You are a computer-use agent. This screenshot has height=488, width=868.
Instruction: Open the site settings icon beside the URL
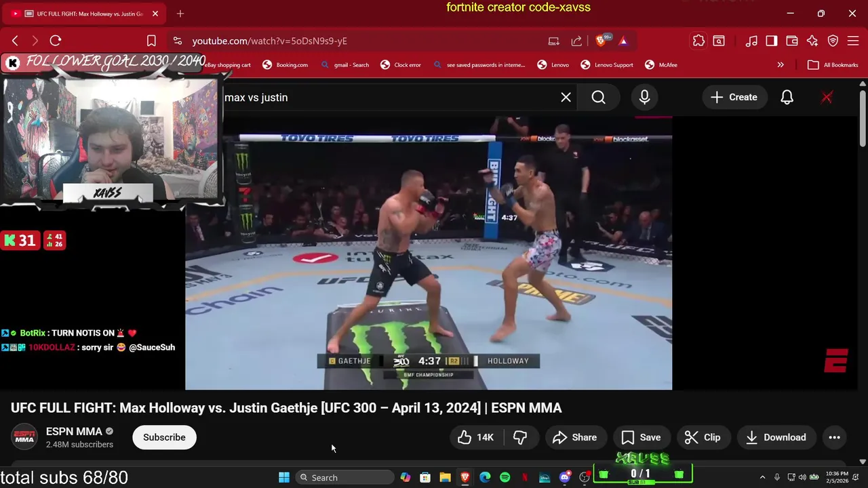point(177,41)
